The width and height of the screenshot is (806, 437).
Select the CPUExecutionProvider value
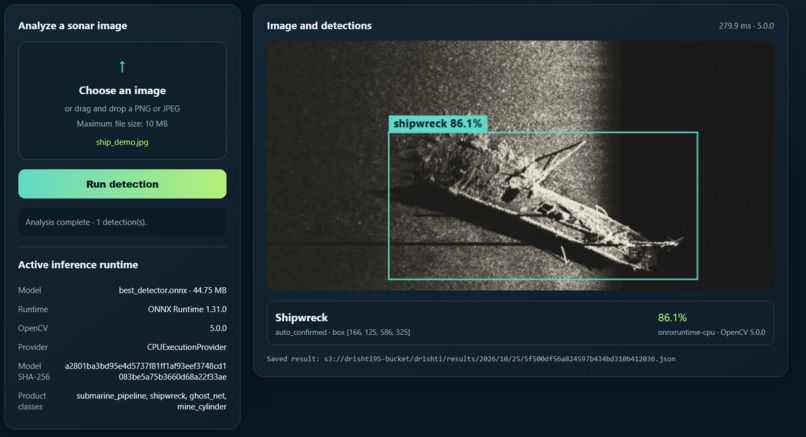pyautogui.click(x=187, y=347)
